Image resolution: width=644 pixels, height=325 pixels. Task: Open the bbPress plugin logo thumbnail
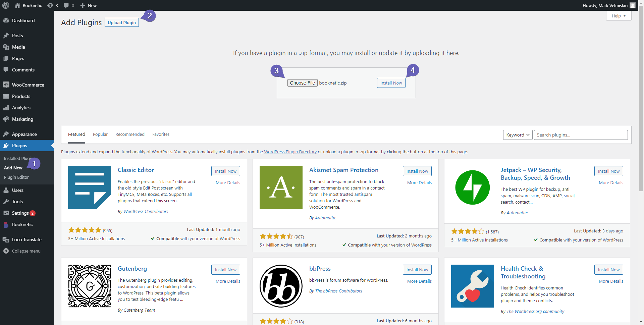(281, 286)
